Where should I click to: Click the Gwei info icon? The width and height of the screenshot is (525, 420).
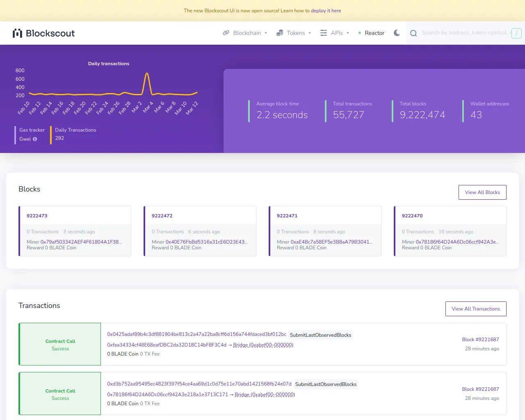pyautogui.click(x=35, y=139)
